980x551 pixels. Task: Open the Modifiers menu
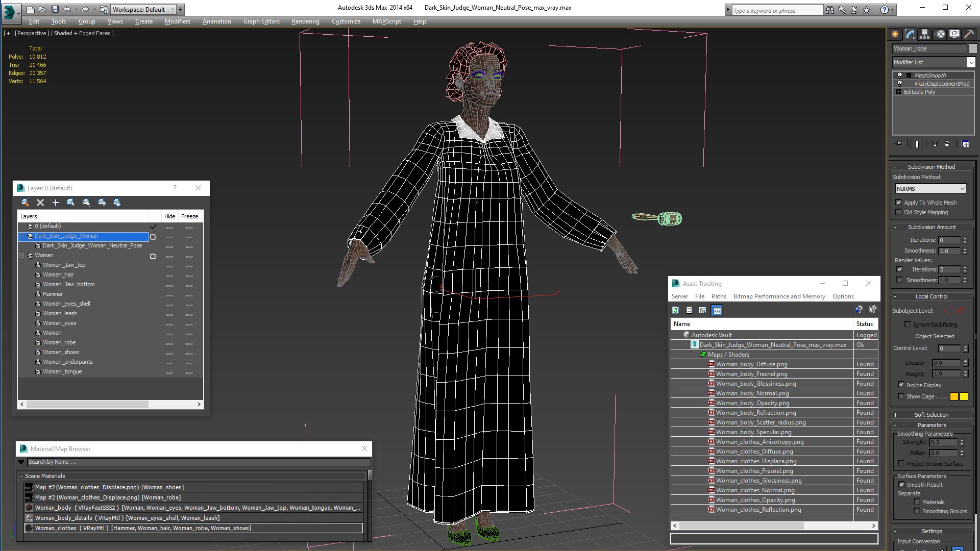pyautogui.click(x=177, y=21)
